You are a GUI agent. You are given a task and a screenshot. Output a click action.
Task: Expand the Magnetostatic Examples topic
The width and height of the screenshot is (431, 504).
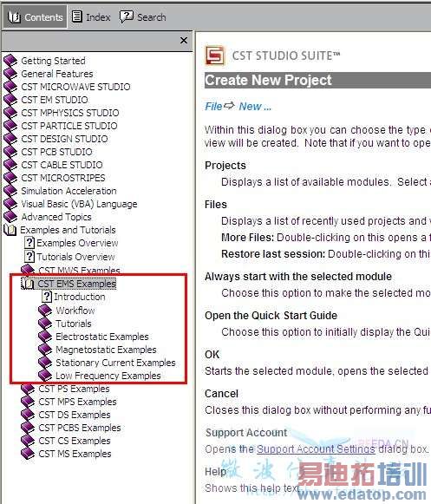[106, 350]
